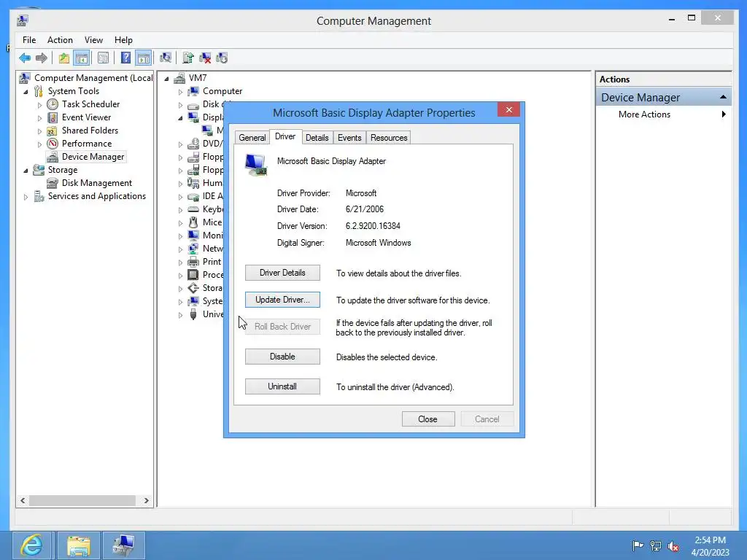Go back using the blue Back arrow

25,58
